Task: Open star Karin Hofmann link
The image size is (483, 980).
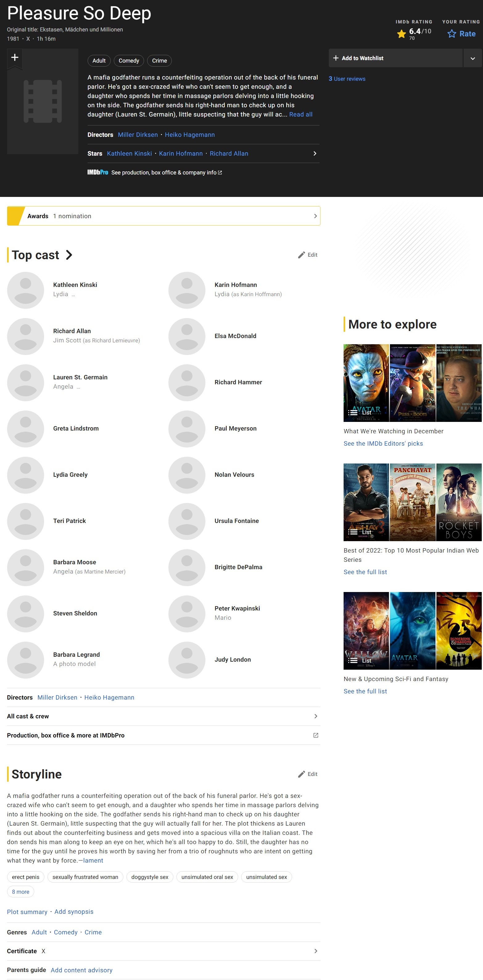Action: (x=181, y=154)
